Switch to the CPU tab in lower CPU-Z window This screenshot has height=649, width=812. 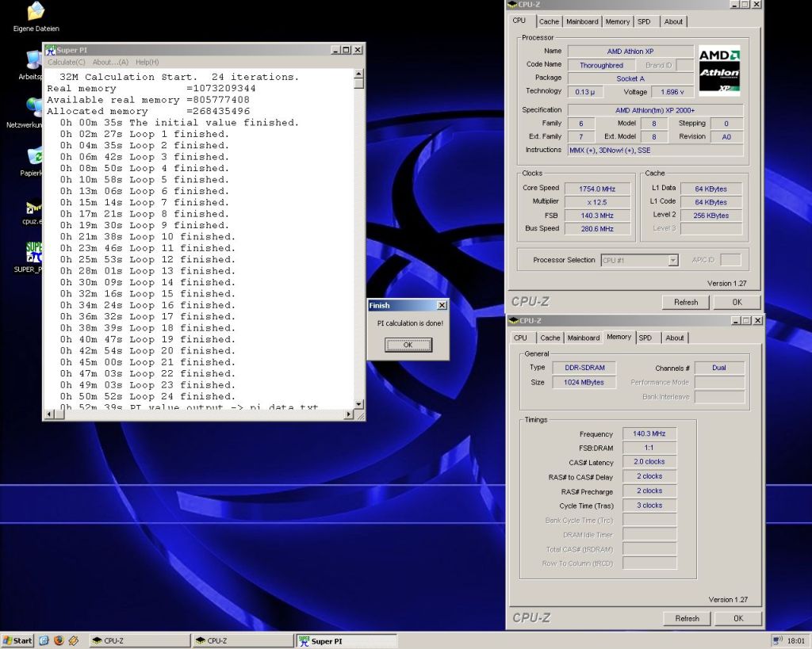click(x=520, y=338)
